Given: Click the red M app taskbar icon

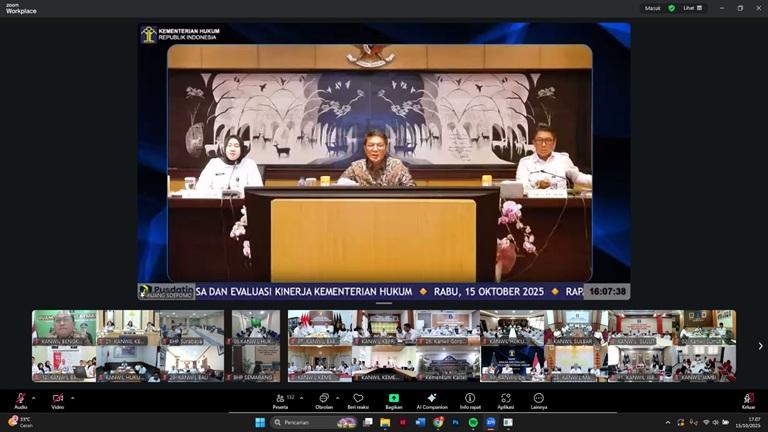Looking at the screenshot, I should pyautogui.click(x=403, y=422).
